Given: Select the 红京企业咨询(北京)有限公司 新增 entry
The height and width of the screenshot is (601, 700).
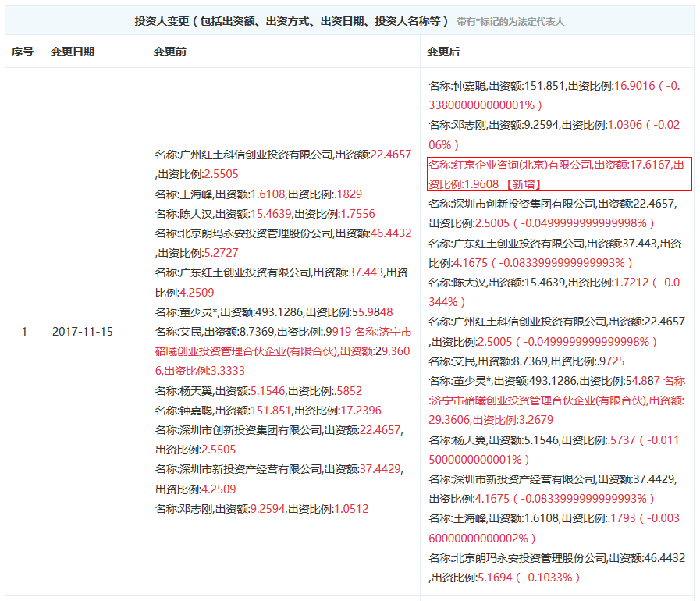Looking at the screenshot, I should [559, 174].
